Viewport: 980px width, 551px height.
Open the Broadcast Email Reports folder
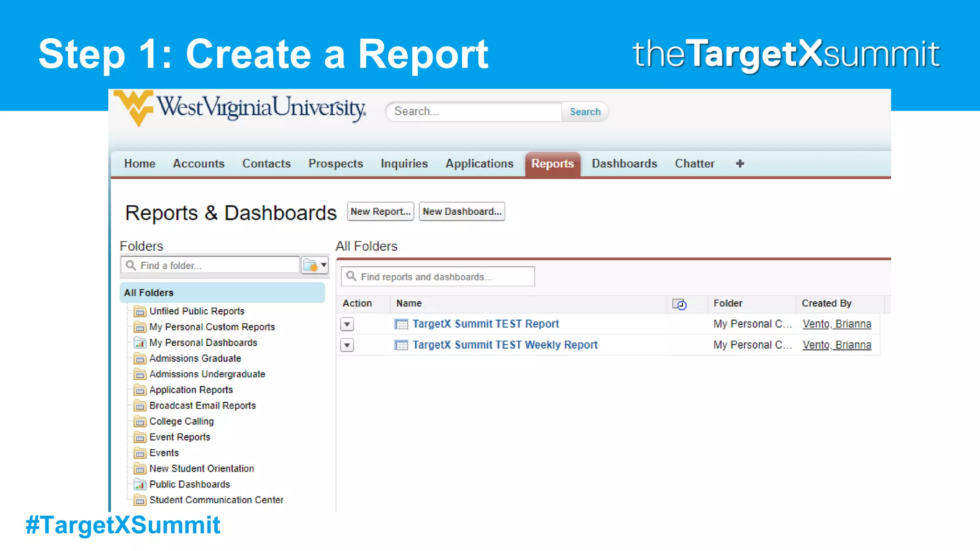(x=202, y=406)
